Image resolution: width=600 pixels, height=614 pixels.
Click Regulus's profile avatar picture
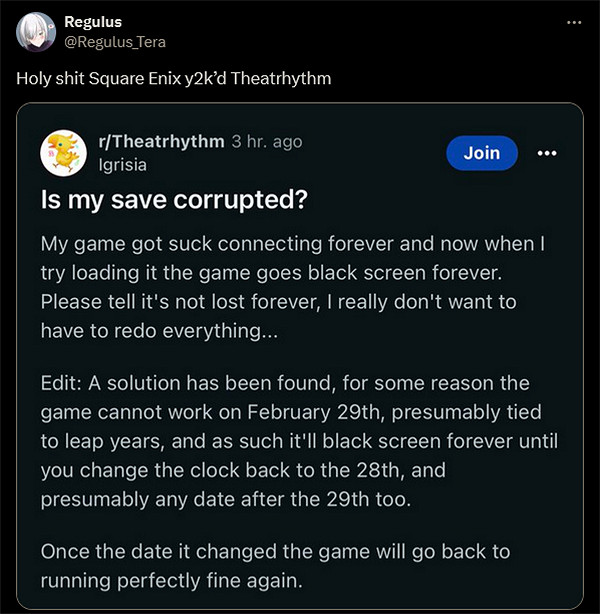(x=35, y=33)
